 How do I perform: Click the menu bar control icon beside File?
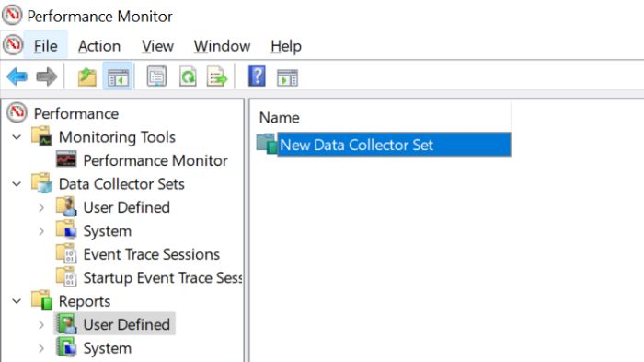coord(13,45)
